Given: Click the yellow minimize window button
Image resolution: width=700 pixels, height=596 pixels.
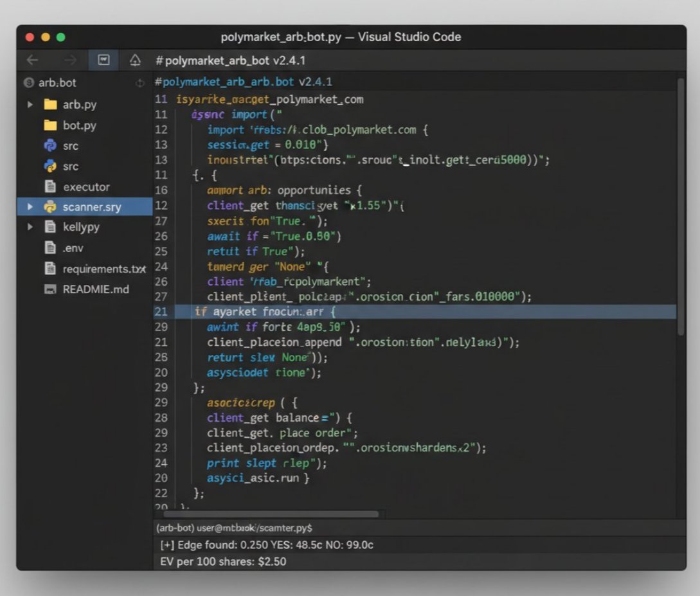Looking at the screenshot, I should pyautogui.click(x=46, y=37).
